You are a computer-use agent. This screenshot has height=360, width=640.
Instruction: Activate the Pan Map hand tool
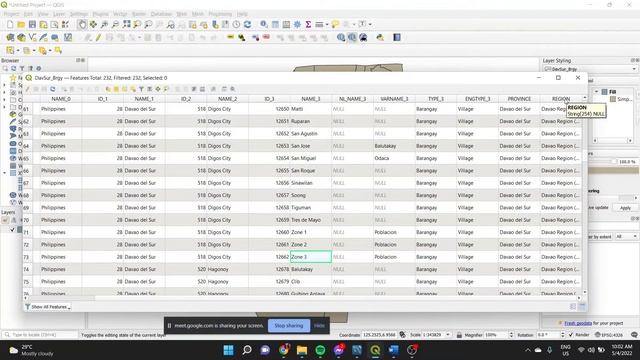(x=82, y=24)
